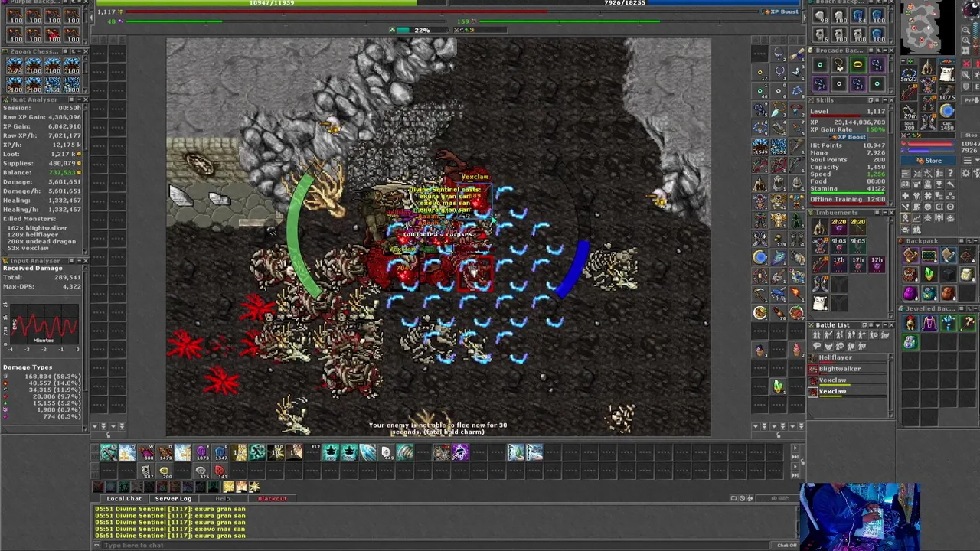Select amulet in Brocade Backpack
This screenshot has height=551, width=980.
839,64
